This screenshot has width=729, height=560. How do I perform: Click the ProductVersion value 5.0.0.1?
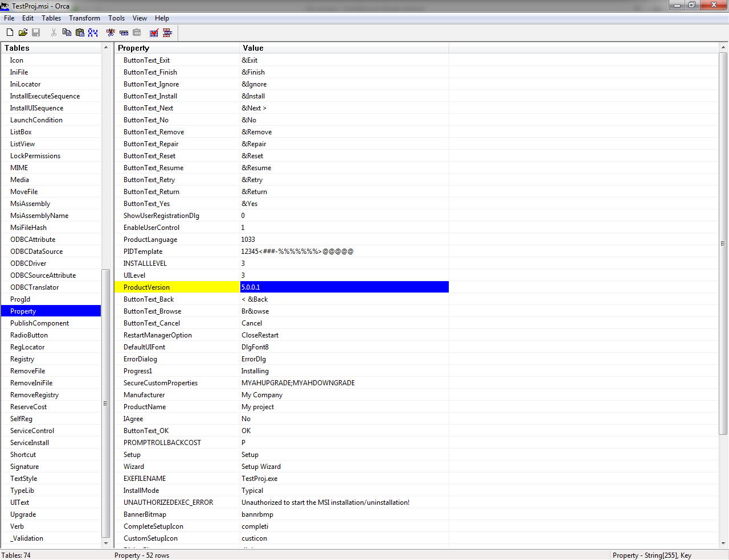[x=345, y=287]
